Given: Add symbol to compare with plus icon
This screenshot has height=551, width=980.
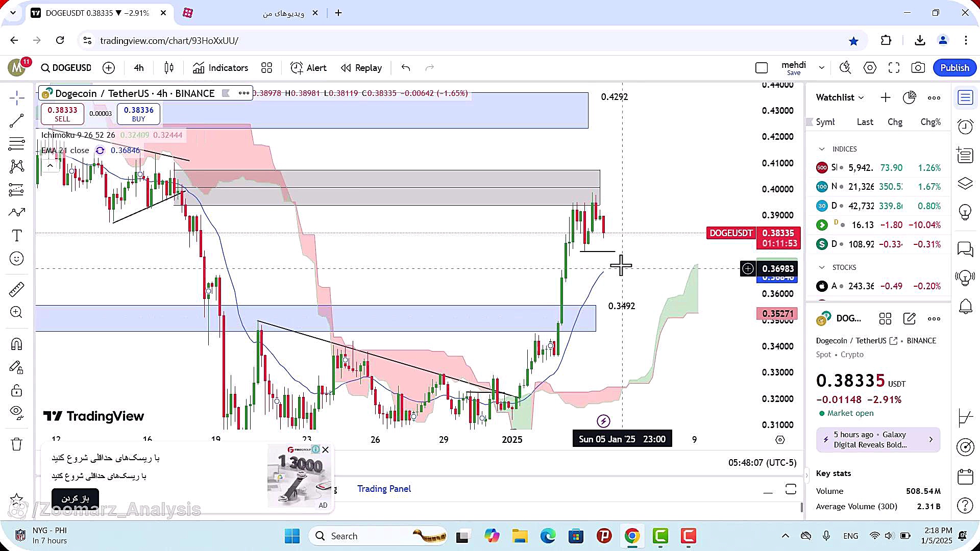Looking at the screenshot, I should [109, 68].
